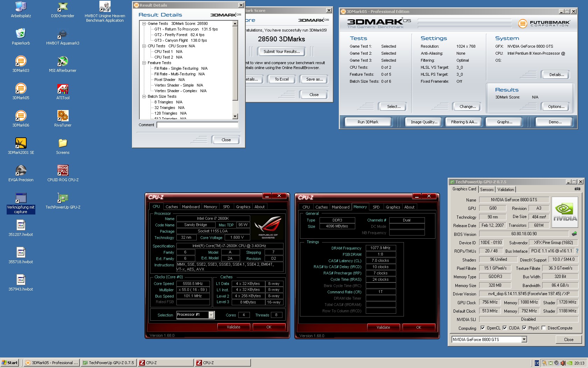Image resolution: width=588 pixels, height=368 pixels.
Task: Switch to Sensors tab in GPU-Z
Action: point(487,190)
